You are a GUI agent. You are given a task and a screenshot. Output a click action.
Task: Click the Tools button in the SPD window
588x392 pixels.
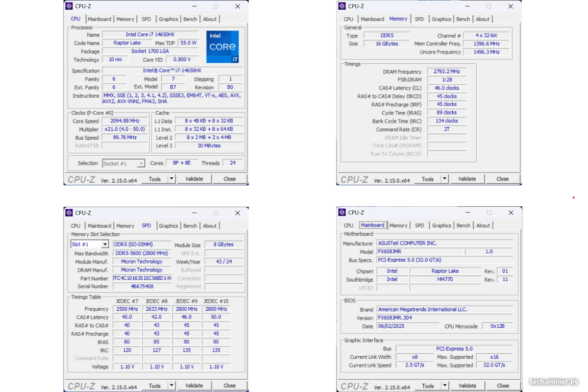(155, 386)
